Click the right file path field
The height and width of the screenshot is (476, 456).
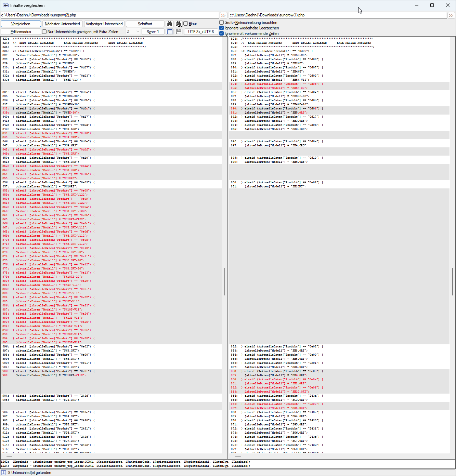tap(337, 15)
